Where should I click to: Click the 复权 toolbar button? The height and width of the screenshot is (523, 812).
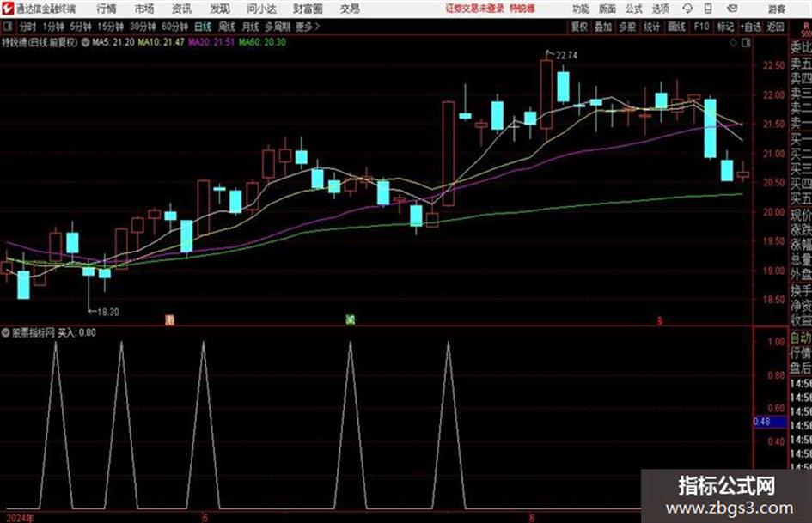click(x=579, y=27)
